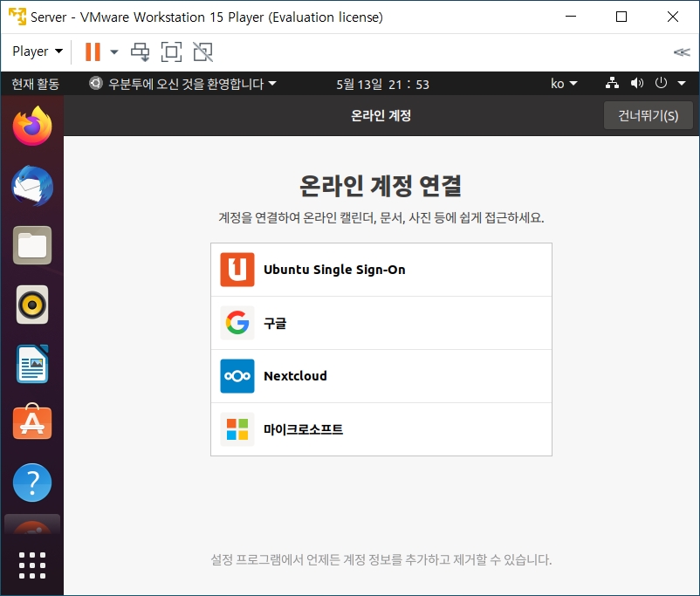Open the clock showing 5월 13일 21:53
Image resolution: width=700 pixels, height=596 pixels.
pyautogui.click(x=382, y=84)
